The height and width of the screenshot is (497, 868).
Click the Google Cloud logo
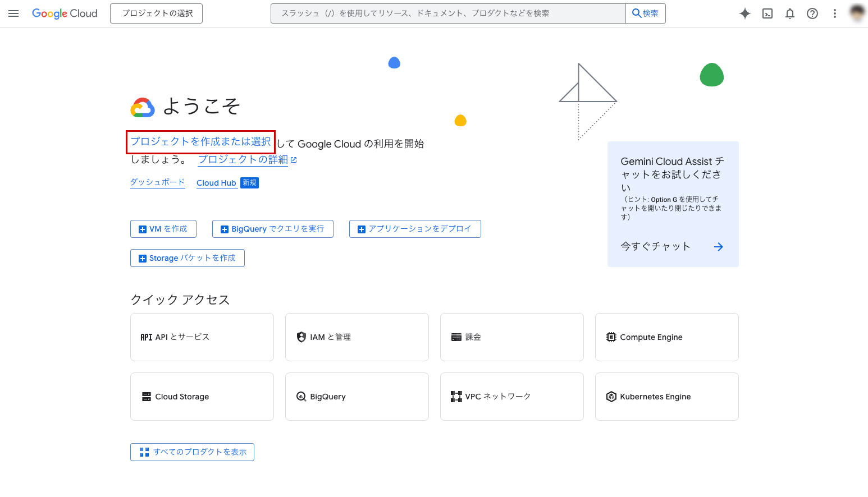pos(65,13)
